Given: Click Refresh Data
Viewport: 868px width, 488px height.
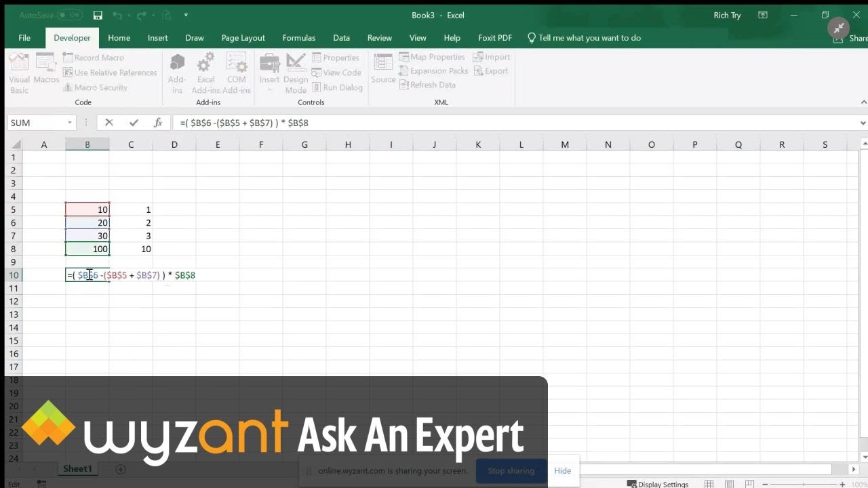Looking at the screenshot, I should tap(427, 85).
